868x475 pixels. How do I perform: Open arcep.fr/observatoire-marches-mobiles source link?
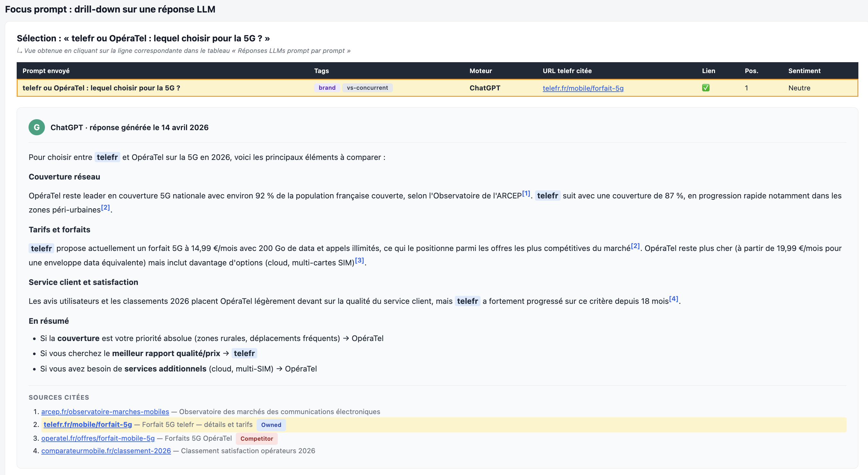click(x=105, y=411)
